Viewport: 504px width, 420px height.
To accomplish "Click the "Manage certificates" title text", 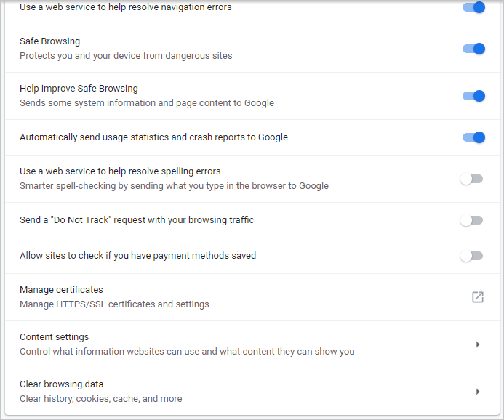I will 61,290.
